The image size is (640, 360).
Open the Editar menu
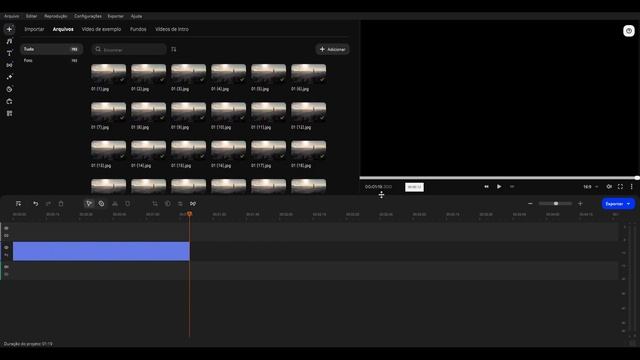point(31,16)
